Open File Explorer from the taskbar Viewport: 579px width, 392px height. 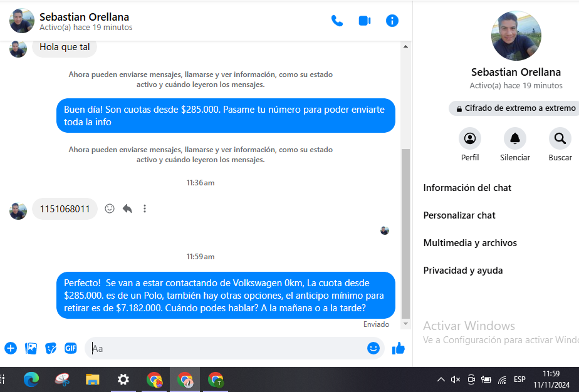(92, 379)
